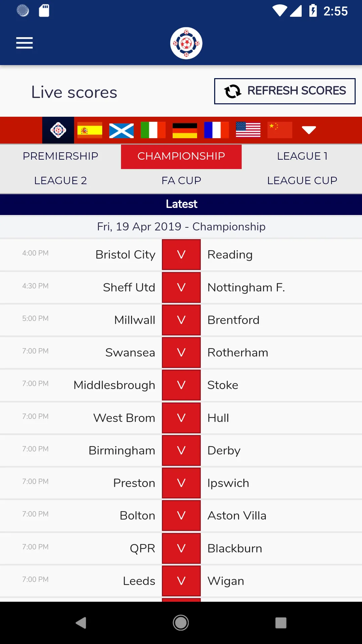Select the Spain flag icon
The image size is (362, 644).
[x=90, y=130]
